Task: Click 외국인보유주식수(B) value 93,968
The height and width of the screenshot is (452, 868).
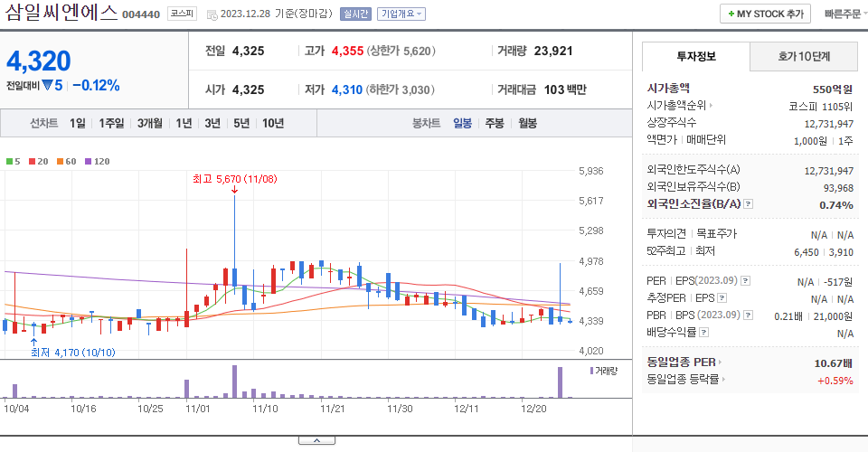Action: (838, 188)
